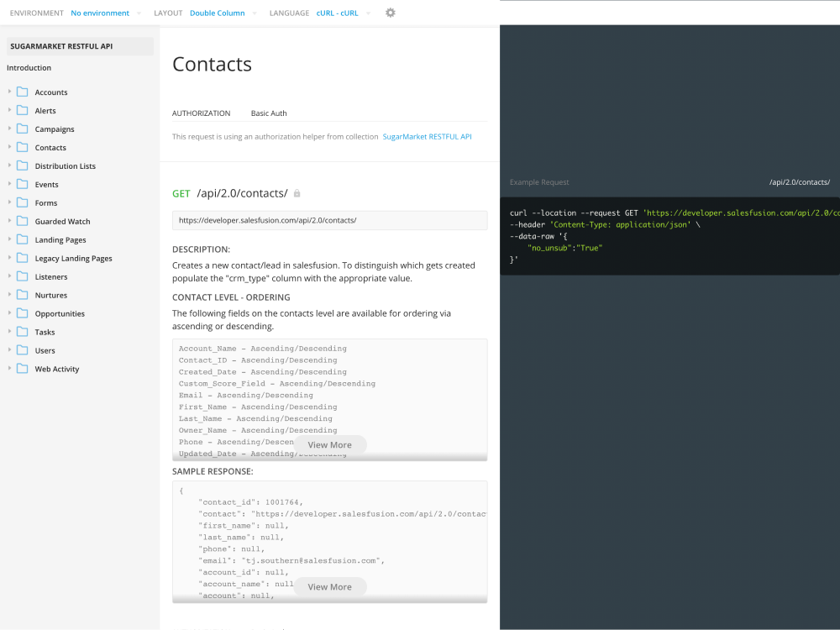This screenshot has width=840, height=630.
Task: Click the Nurtures folder icon
Action: coord(22,295)
